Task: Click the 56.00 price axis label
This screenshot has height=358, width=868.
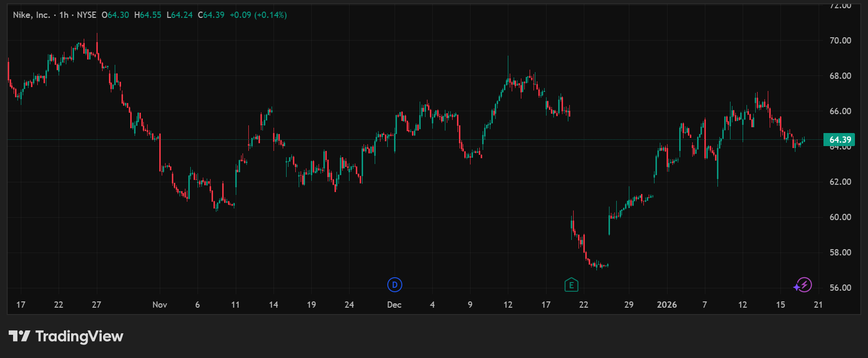Action: pos(840,288)
